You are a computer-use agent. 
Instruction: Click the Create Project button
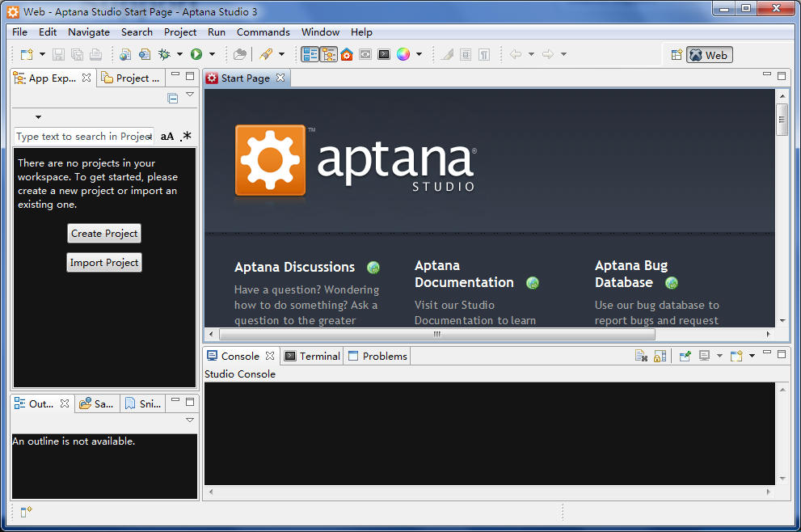(104, 234)
